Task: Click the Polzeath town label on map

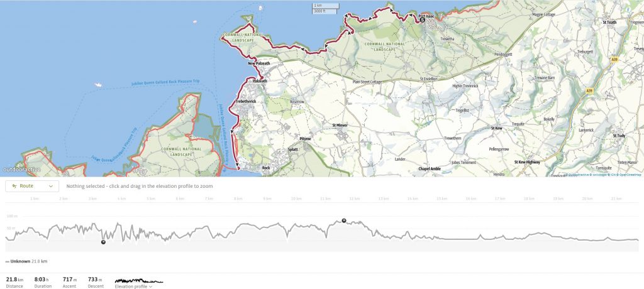Action: [260, 82]
